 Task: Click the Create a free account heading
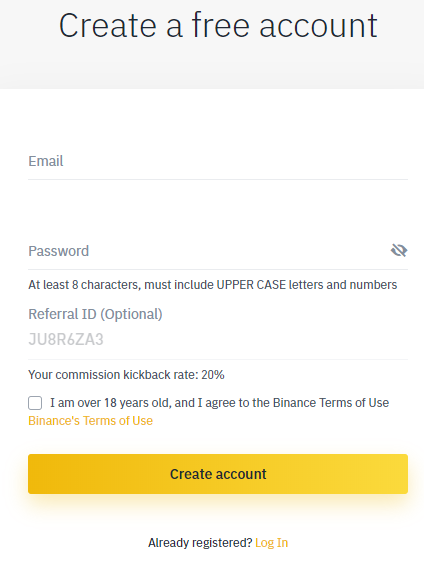218,25
